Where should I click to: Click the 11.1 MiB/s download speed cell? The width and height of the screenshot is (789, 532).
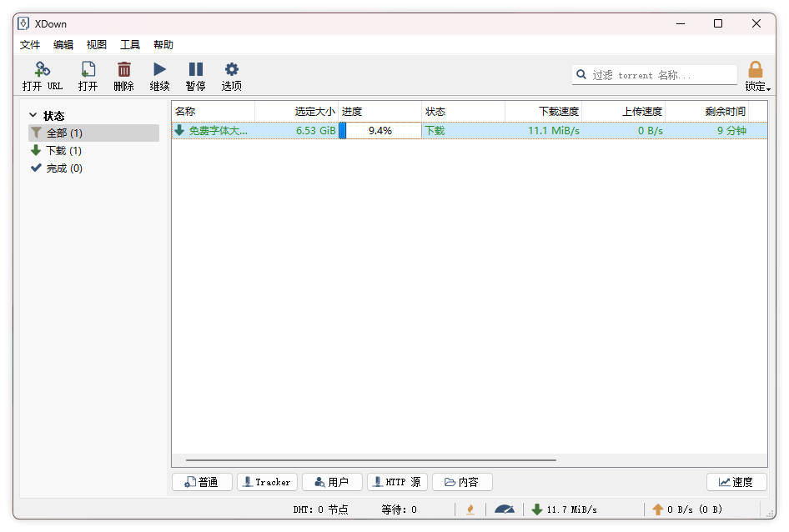(x=554, y=130)
